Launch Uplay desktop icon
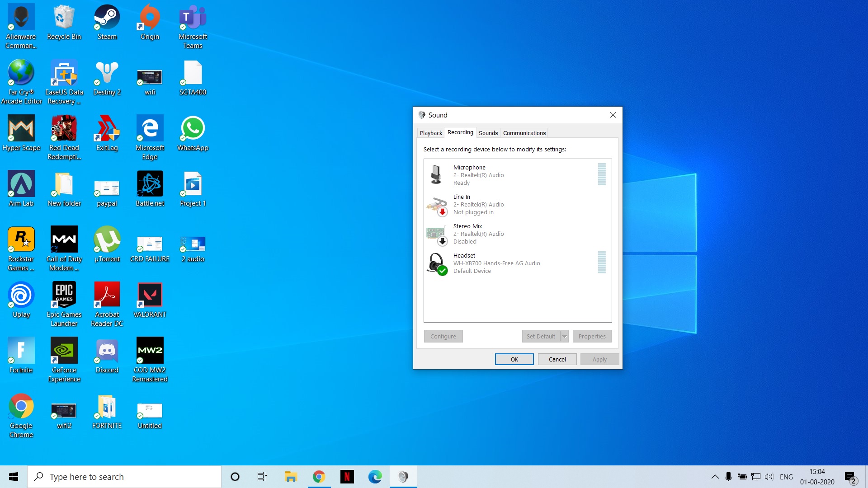 21,300
